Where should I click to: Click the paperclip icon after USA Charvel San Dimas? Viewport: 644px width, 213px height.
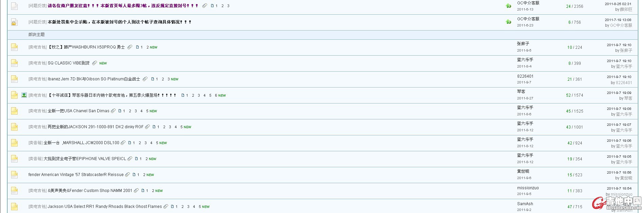[x=113, y=111]
